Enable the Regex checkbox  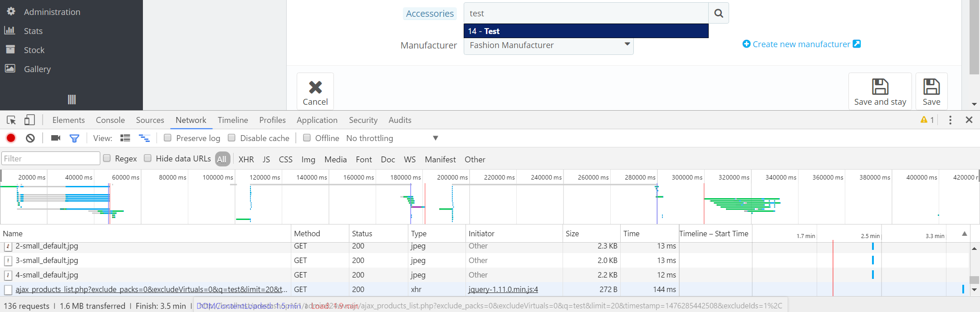click(107, 158)
